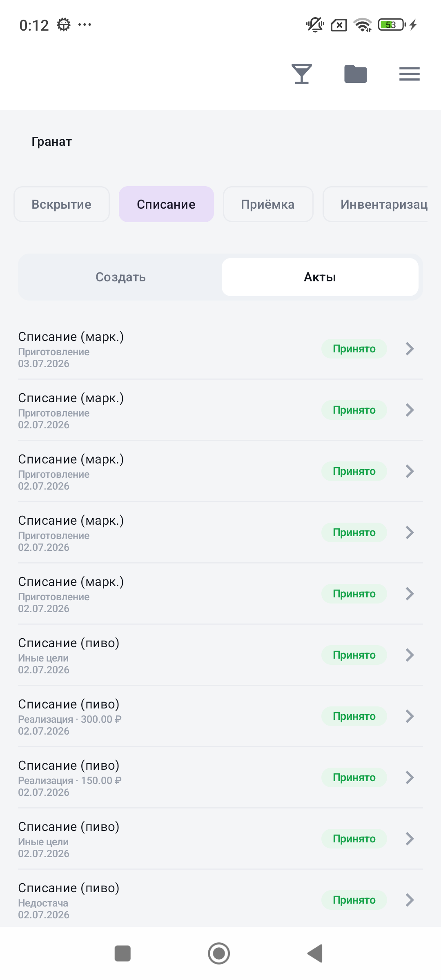Tap the Android home circle button
This screenshot has height=980, width=441.
(219, 953)
